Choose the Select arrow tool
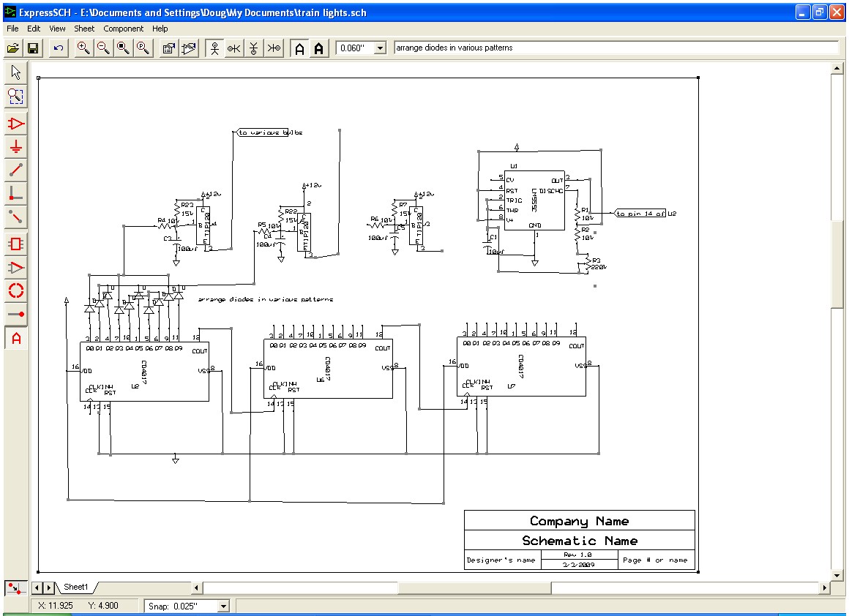Image resolution: width=849 pixels, height=616 pixels. pyautogui.click(x=15, y=72)
